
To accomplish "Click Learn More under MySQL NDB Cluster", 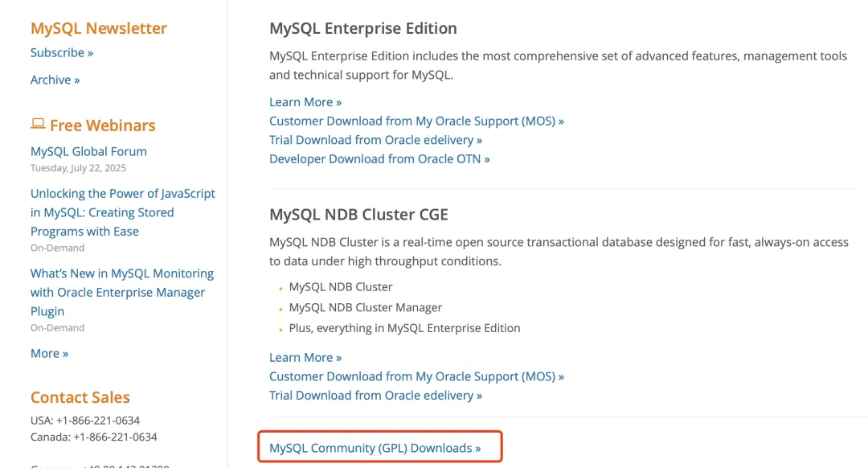I will coord(305,358).
